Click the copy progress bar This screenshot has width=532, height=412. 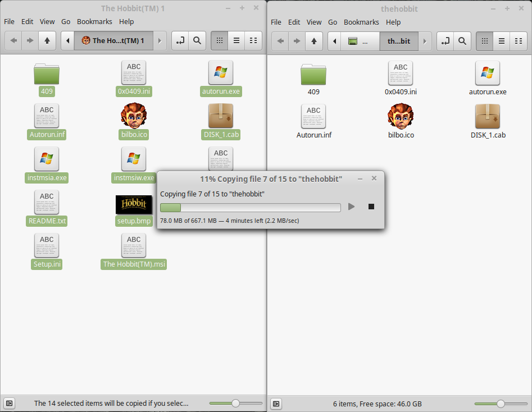coord(251,207)
